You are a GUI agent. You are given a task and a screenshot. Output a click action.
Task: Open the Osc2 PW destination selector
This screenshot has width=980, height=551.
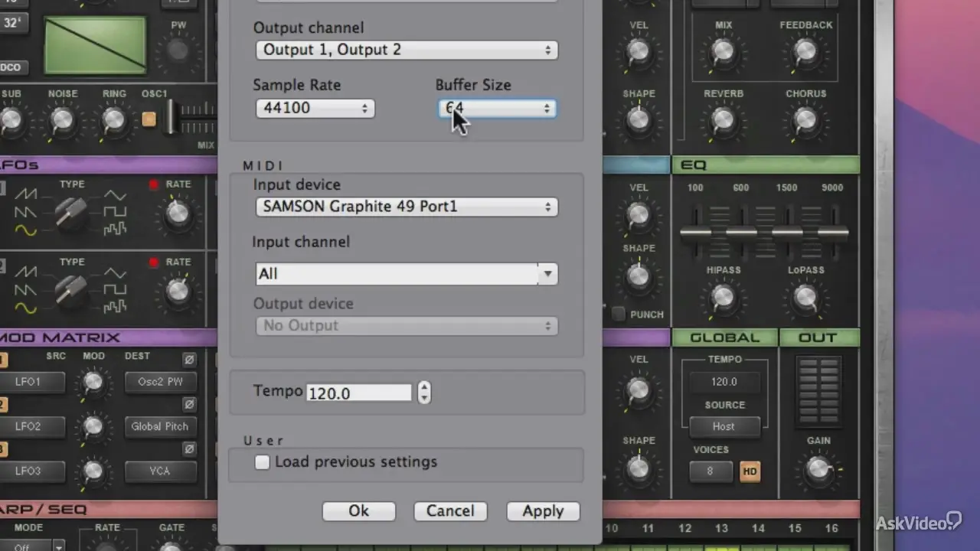[160, 382]
